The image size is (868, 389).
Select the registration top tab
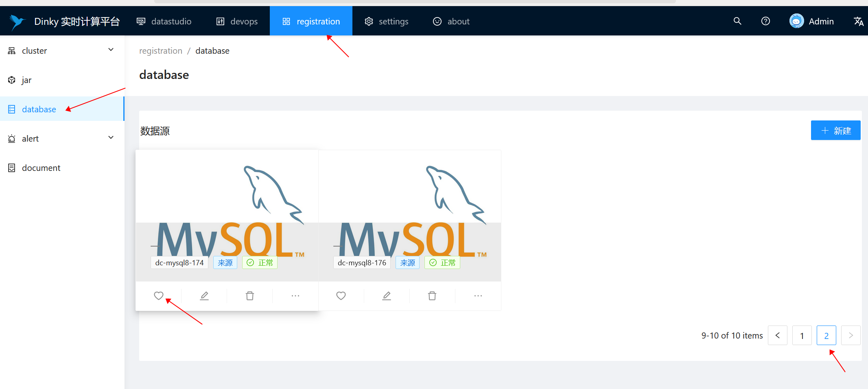click(x=311, y=21)
